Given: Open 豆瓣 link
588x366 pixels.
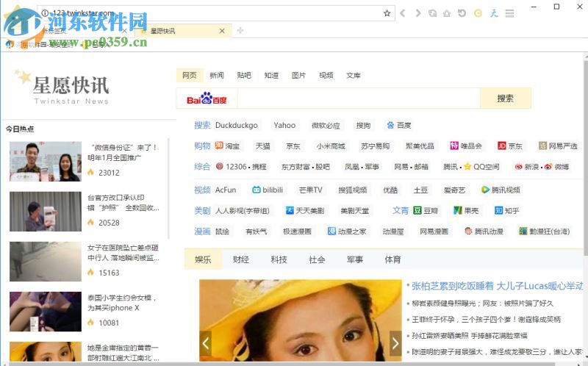Looking at the screenshot, I should (426, 210).
